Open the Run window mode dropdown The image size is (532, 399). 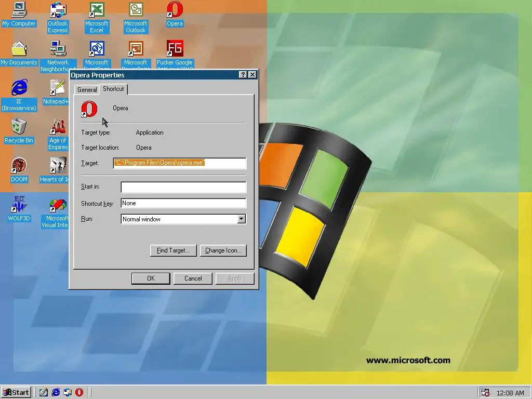coord(241,219)
